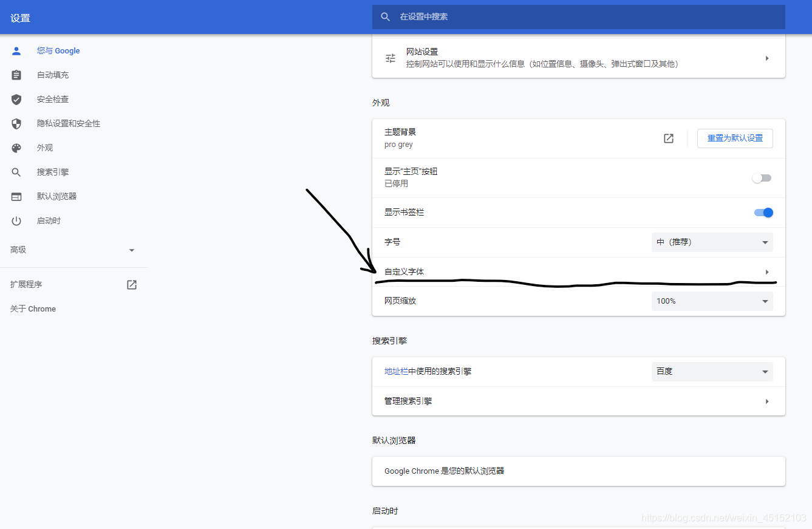Click the palette icon for 外观
This screenshot has height=529, width=812.
coord(16,148)
